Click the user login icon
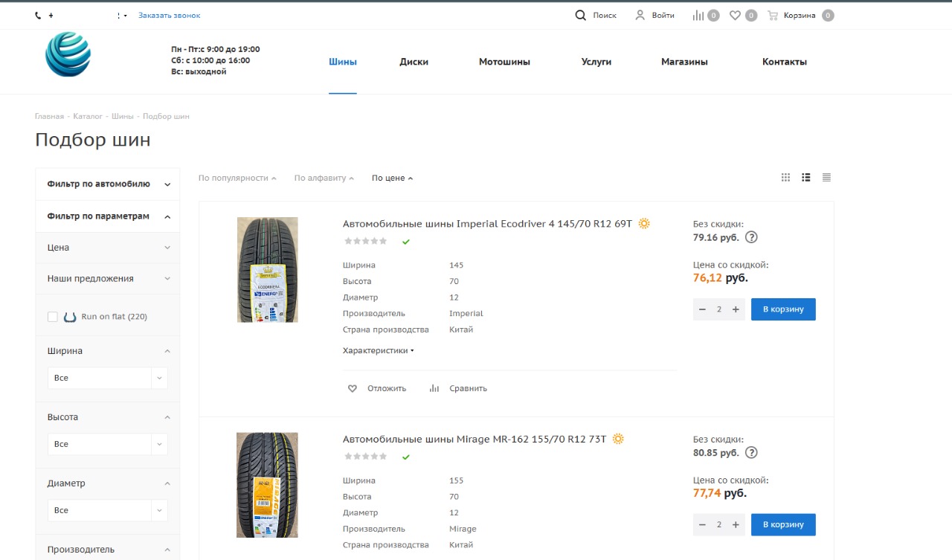The width and height of the screenshot is (952, 560). coord(640,15)
